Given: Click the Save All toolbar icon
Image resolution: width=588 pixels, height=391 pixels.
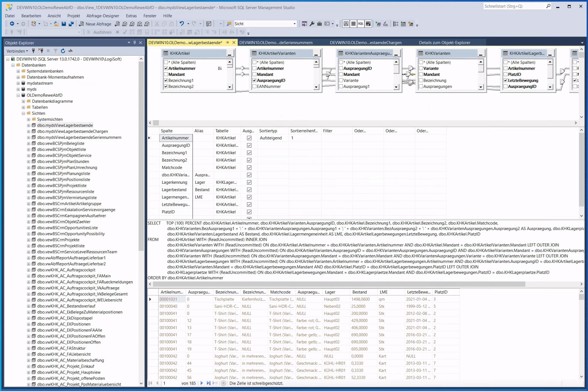Looking at the screenshot, I should 71,24.
